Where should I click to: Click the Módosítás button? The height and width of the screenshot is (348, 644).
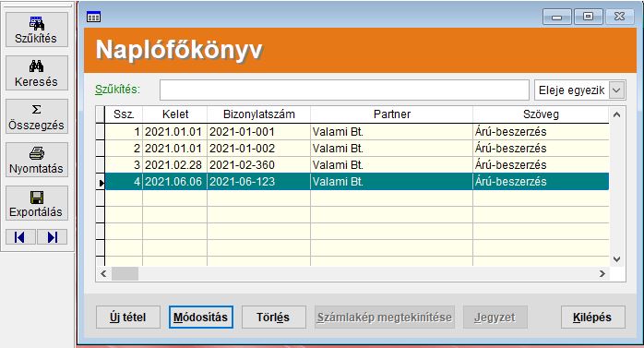click(x=201, y=318)
